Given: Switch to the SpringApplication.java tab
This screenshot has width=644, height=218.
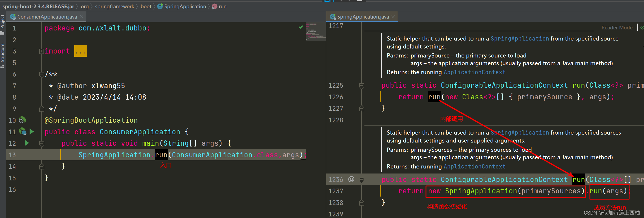Looking at the screenshot, I should click(x=363, y=17).
